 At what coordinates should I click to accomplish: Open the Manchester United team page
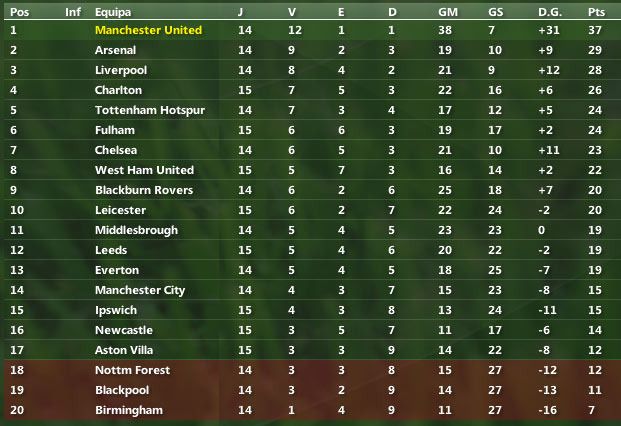[x=148, y=30]
